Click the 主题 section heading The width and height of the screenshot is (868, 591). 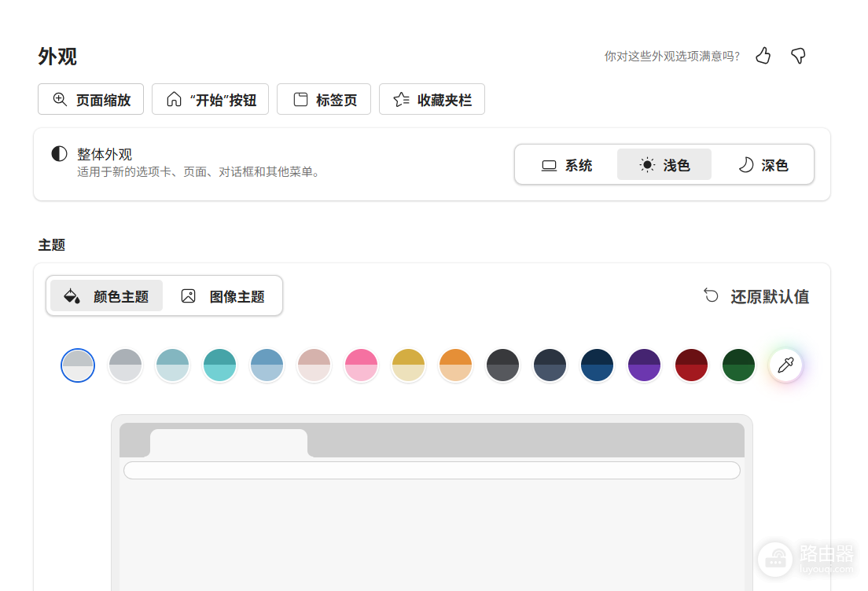point(51,245)
